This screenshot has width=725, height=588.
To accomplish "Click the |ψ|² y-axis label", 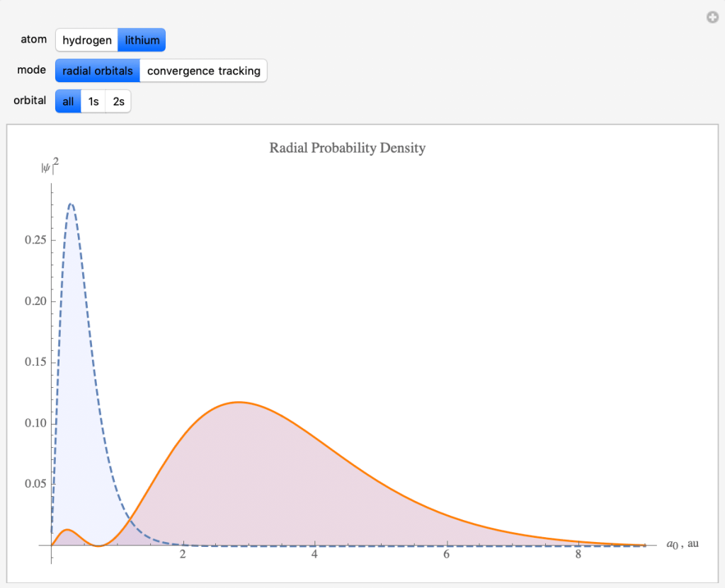I will (50, 168).
